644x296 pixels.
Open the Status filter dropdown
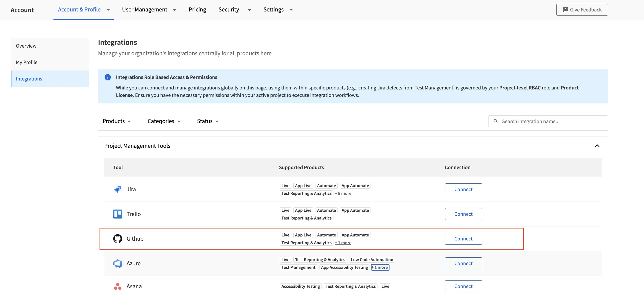[208, 121]
